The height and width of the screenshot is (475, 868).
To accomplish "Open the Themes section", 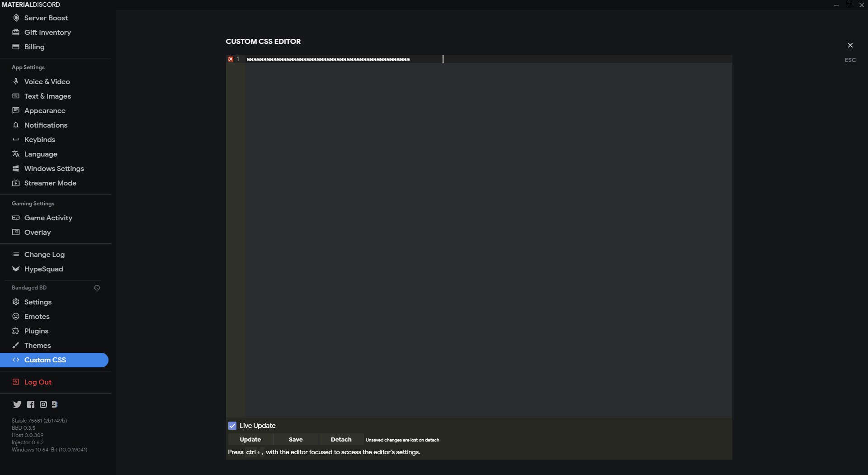I will [x=38, y=345].
